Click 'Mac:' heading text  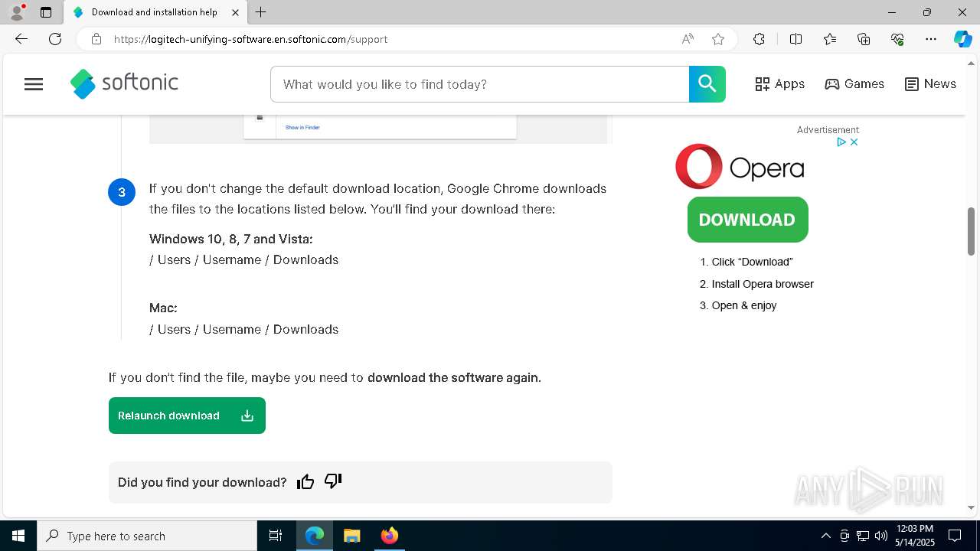tap(163, 308)
